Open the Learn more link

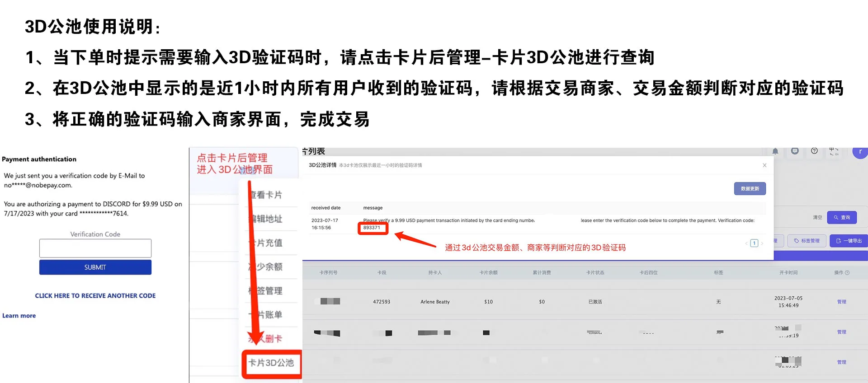[19, 316]
